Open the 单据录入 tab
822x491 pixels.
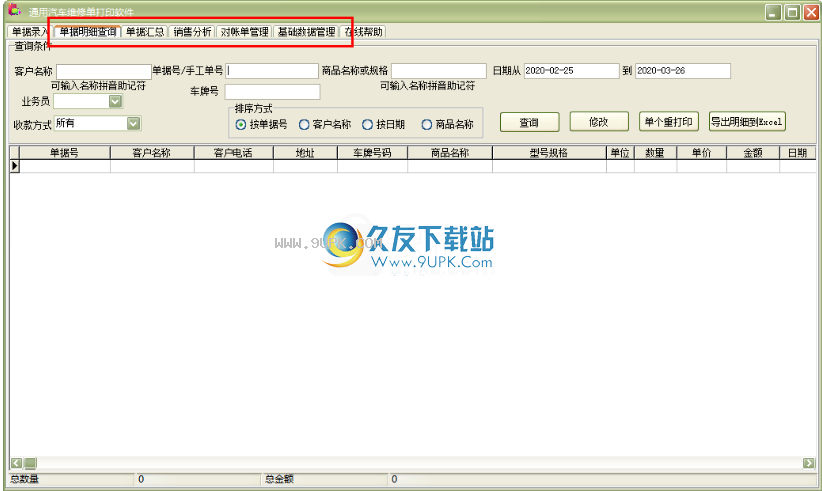click(x=30, y=32)
